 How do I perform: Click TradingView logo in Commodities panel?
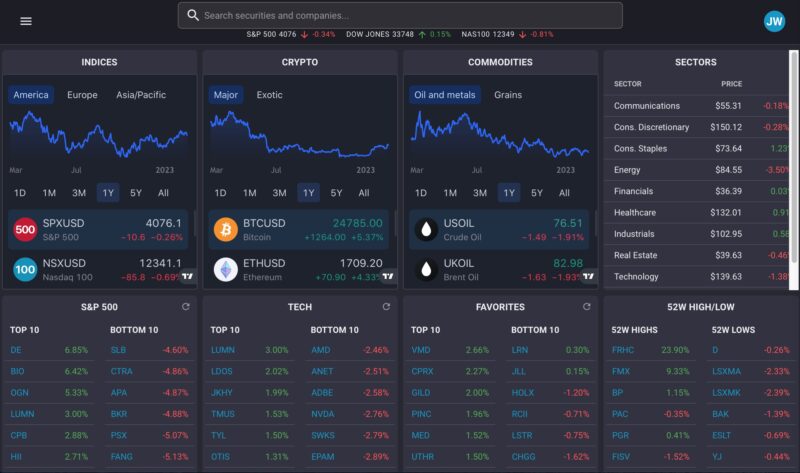[589, 276]
